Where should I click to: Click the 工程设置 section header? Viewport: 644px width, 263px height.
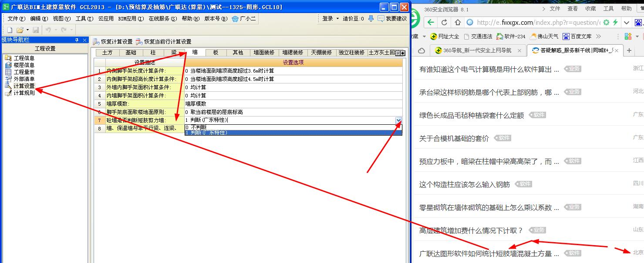45,49
